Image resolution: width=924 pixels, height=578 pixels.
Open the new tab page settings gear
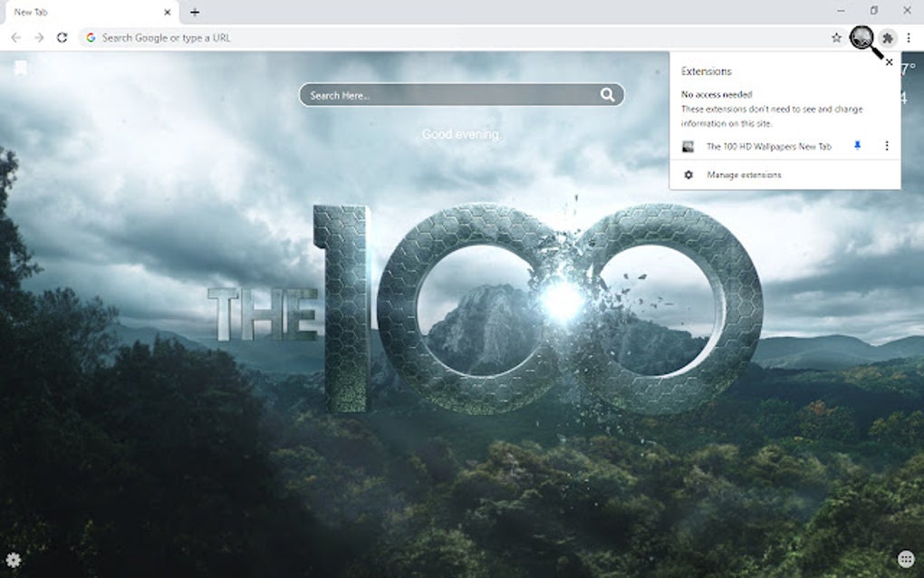13,560
